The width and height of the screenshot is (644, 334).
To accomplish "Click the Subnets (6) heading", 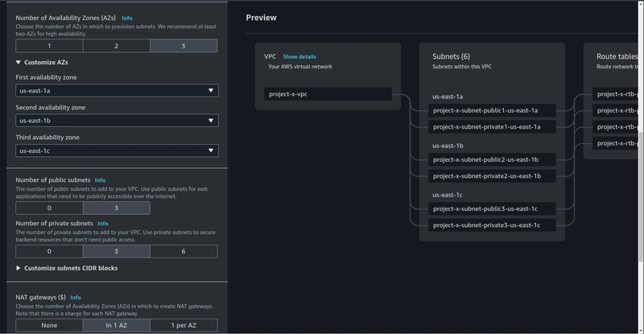I will click(x=451, y=56).
